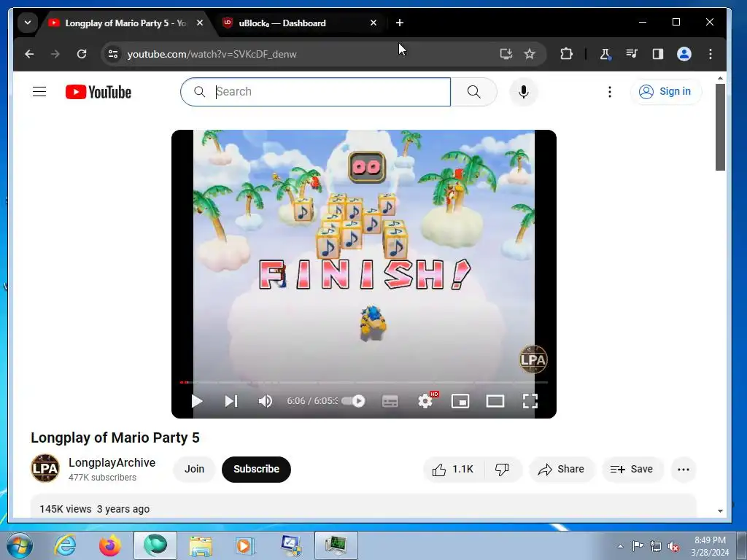
Task: Like the video (1.1K)
Action: point(454,470)
